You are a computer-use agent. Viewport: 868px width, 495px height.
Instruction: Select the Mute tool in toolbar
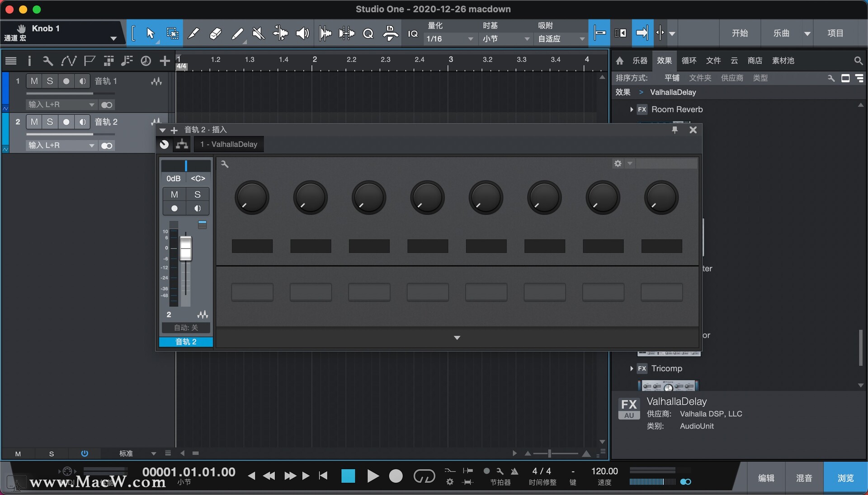[x=258, y=33]
